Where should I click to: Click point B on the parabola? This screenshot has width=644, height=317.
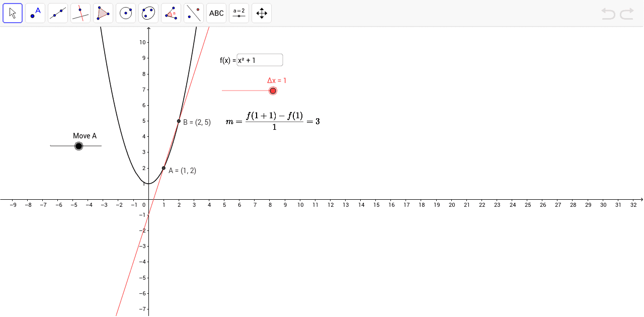pyautogui.click(x=179, y=121)
